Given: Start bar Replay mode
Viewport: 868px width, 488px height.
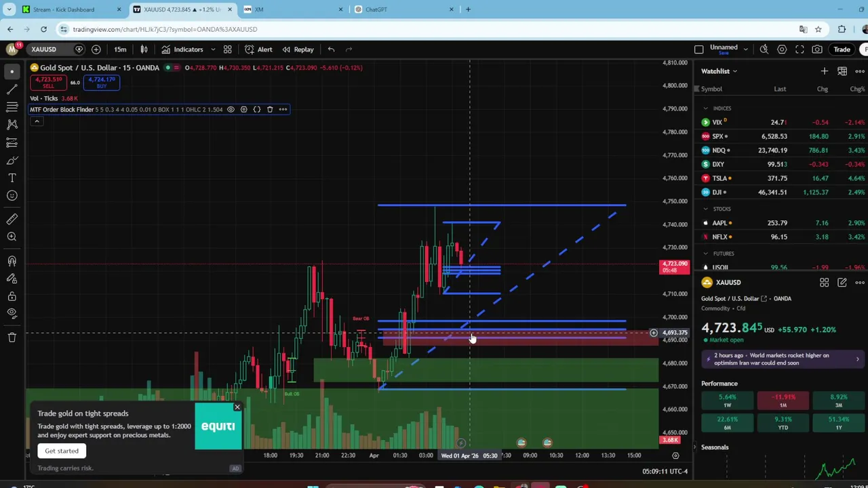Looking at the screenshot, I should tap(298, 49).
